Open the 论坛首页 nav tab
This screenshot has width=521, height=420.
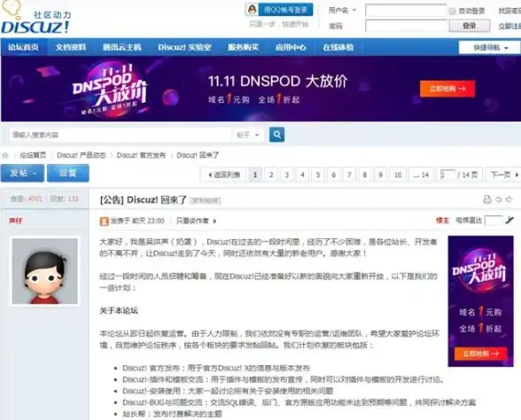coord(23,47)
